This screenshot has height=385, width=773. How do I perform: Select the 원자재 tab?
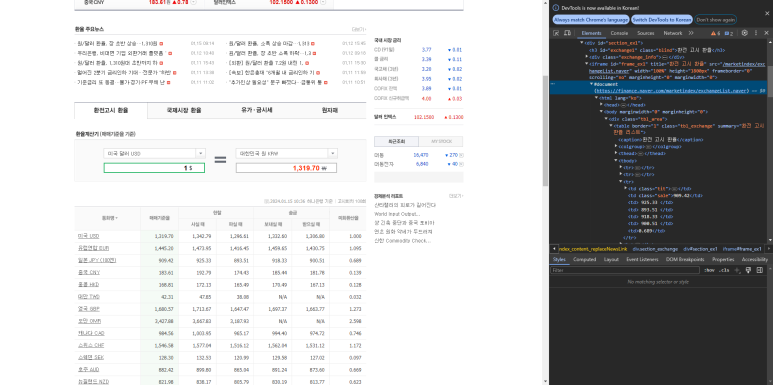coord(330,110)
